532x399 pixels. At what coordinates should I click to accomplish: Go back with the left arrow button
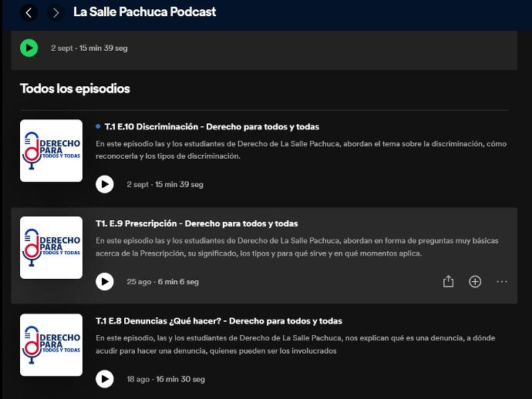(29, 13)
